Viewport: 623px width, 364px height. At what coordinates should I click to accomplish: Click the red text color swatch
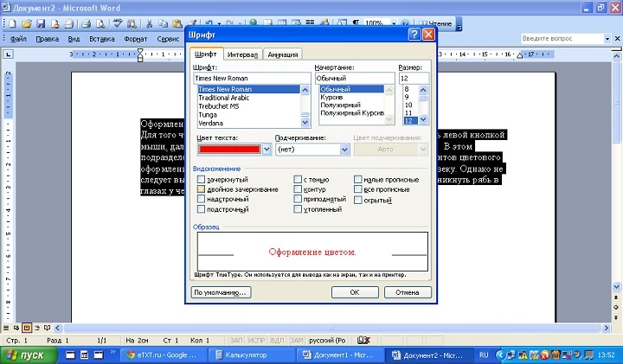pos(229,150)
